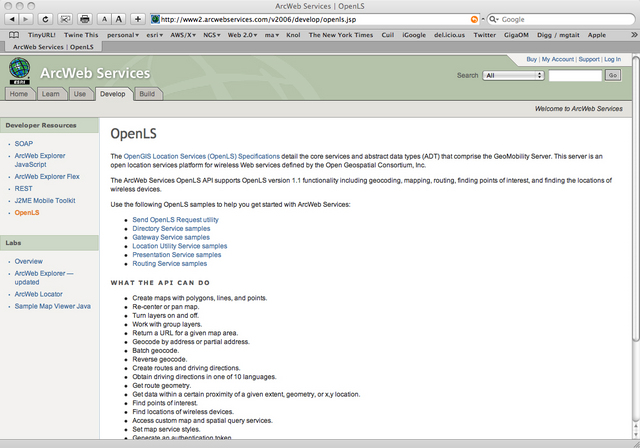Click the OpenLS sidebar link

point(27,213)
